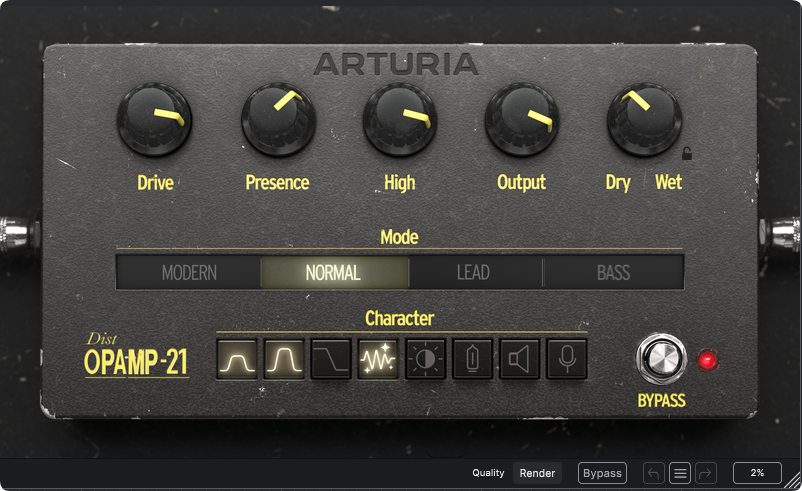The height and width of the screenshot is (491, 802).
Task: Toggle the speaker cabinet character button
Action: 519,359
